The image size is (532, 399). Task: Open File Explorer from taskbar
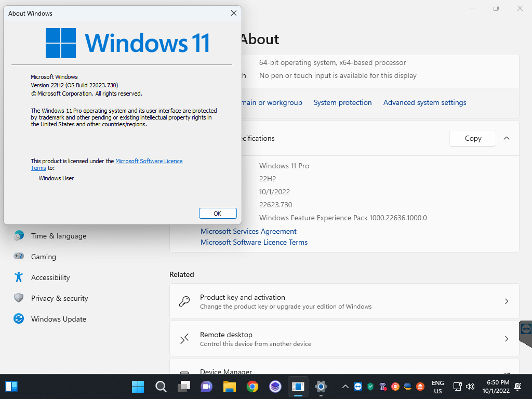pos(229,387)
